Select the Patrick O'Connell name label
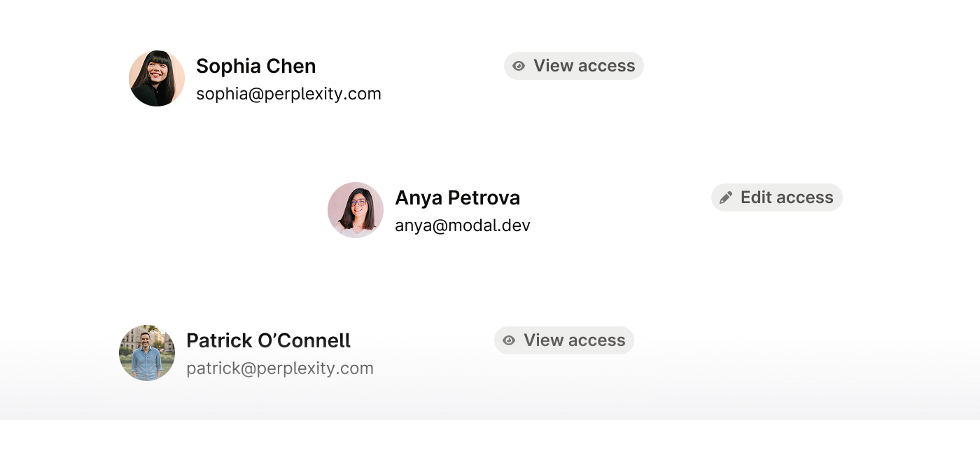Image resolution: width=980 pixels, height=458 pixels. [x=269, y=340]
